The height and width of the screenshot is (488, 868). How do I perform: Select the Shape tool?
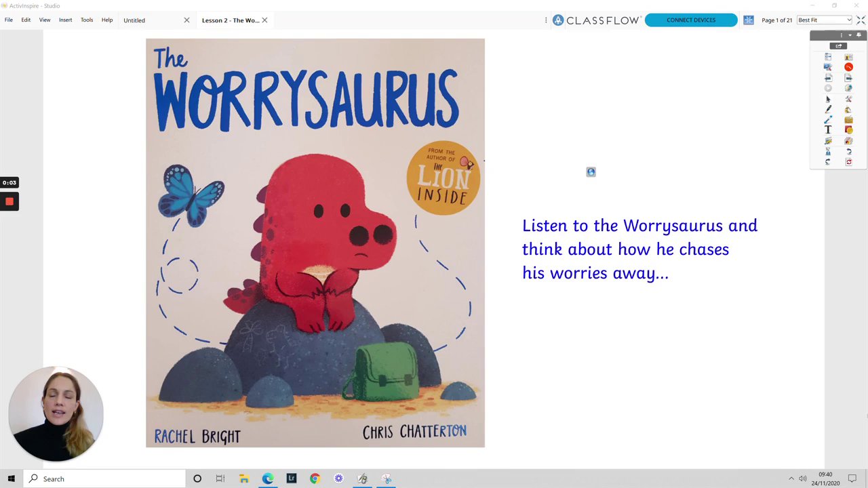pos(848,130)
